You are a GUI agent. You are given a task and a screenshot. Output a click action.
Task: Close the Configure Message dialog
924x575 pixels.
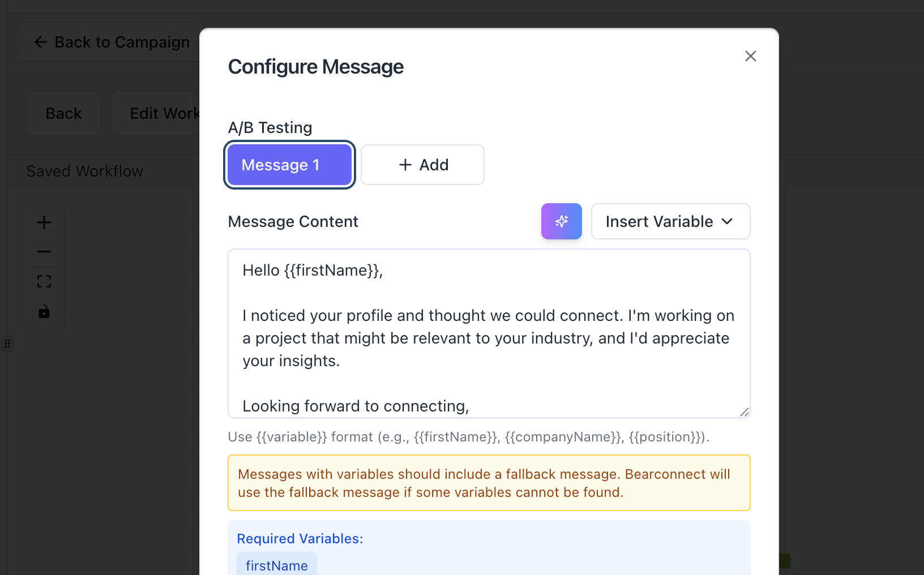[x=750, y=56]
